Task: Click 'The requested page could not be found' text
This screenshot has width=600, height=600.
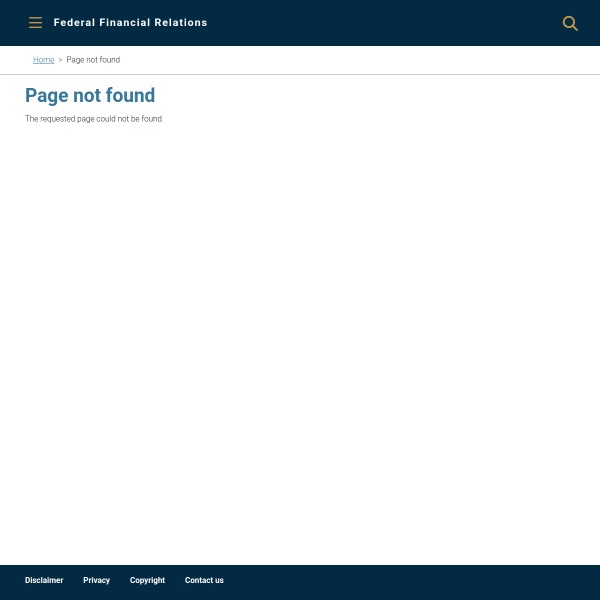Action: [x=94, y=119]
